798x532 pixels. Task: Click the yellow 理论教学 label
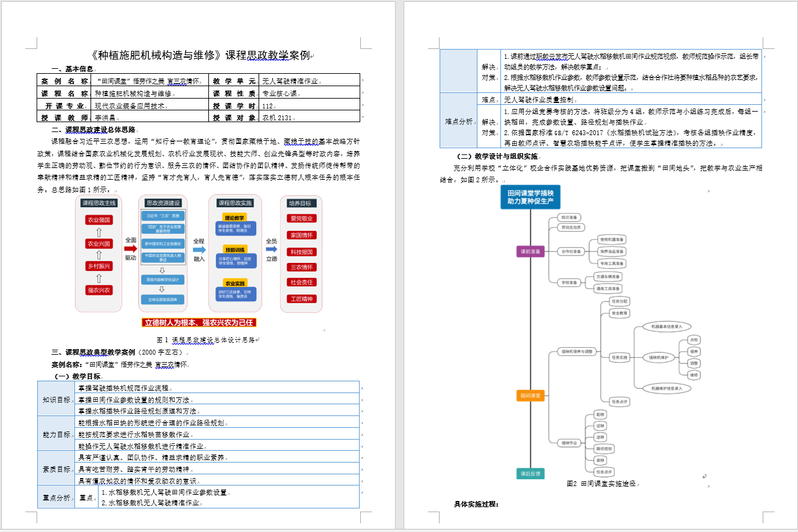coord(235,218)
